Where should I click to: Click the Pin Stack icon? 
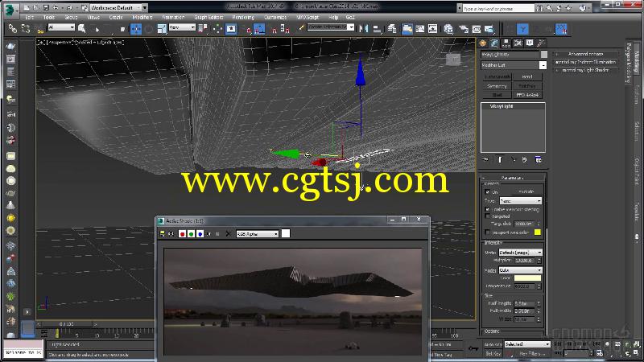486,159
